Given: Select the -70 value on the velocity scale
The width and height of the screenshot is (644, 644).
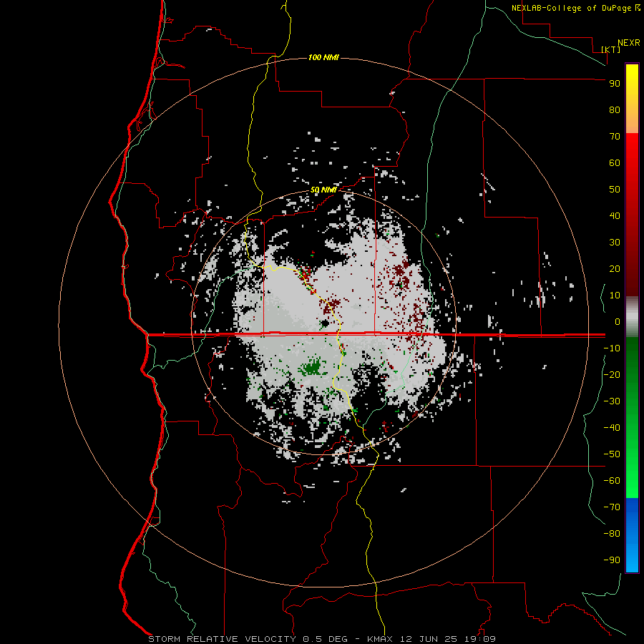Looking at the screenshot, I should [612, 507].
